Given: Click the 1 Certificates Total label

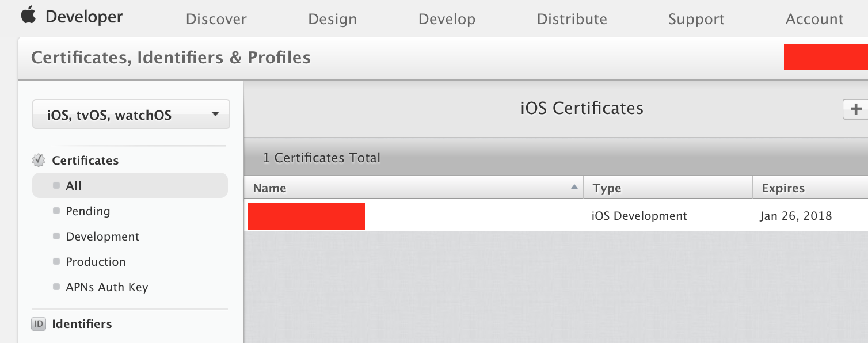Looking at the screenshot, I should point(322,158).
